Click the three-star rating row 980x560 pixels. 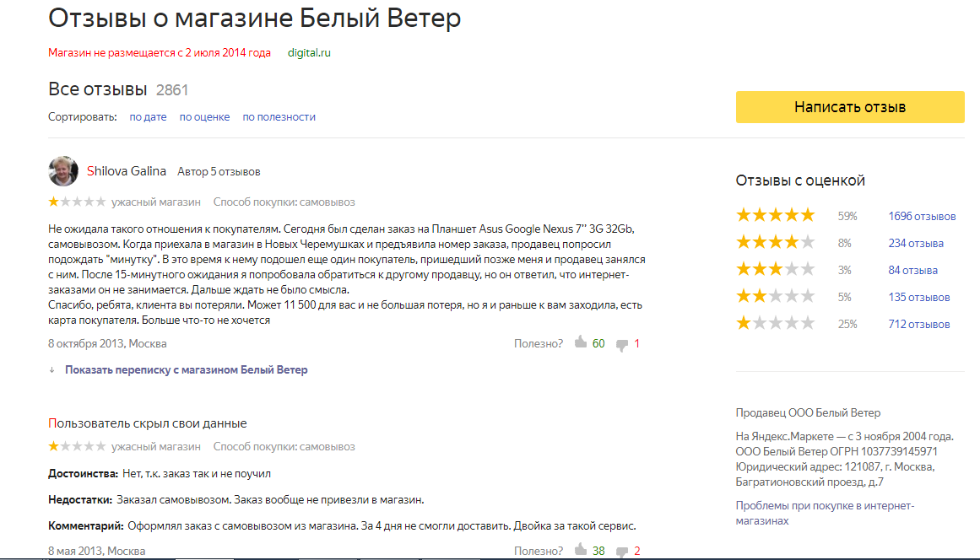click(775, 270)
